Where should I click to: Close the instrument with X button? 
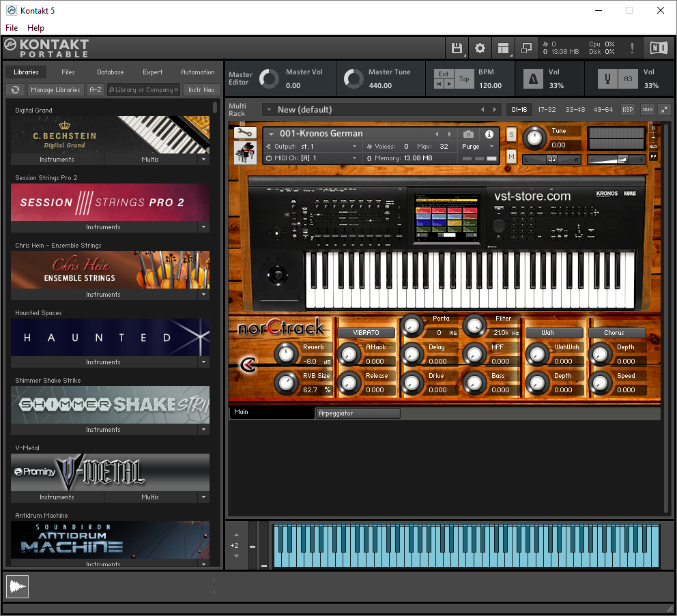tap(653, 128)
